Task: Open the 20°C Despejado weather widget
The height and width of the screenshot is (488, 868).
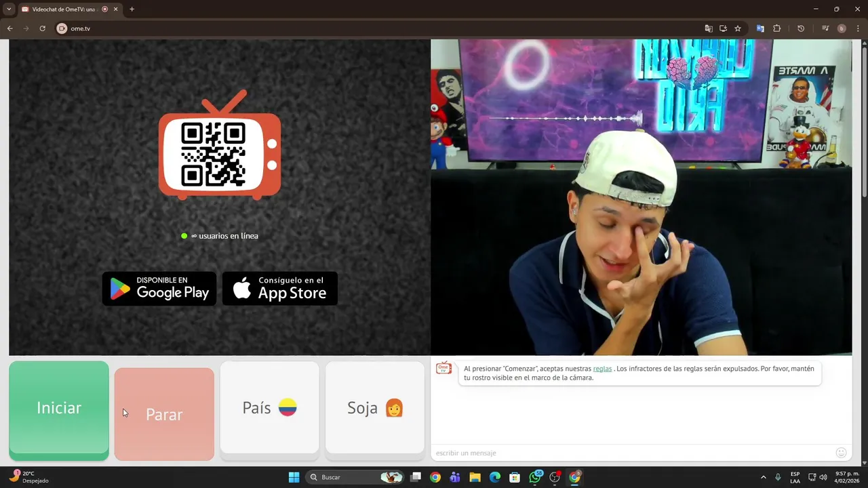Action: tap(28, 477)
